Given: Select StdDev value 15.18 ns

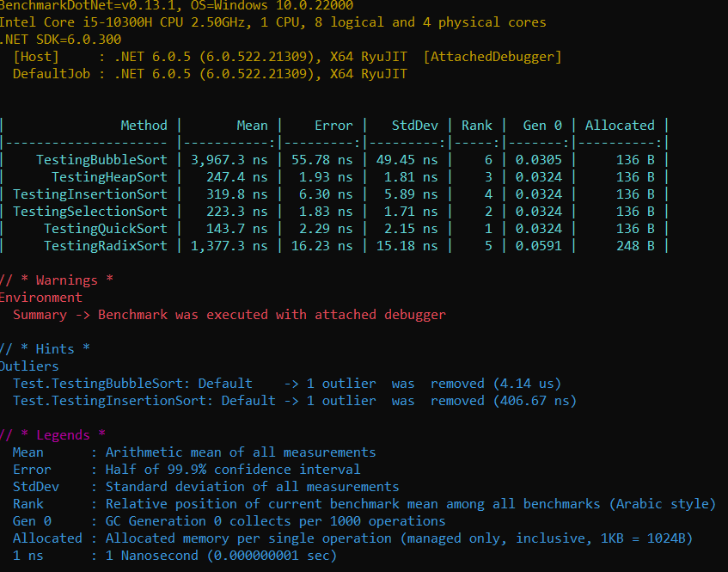Looking at the screenshot, I should click(407, 246).
